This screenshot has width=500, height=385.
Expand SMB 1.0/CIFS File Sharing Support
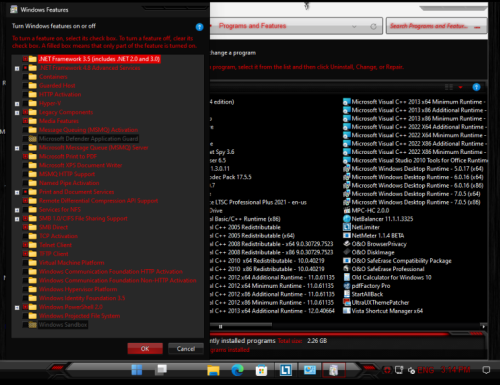click(x=17, y=219)
